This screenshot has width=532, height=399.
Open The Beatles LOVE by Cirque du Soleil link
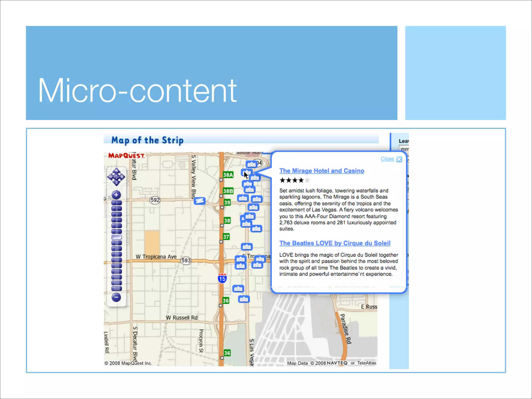335,243
